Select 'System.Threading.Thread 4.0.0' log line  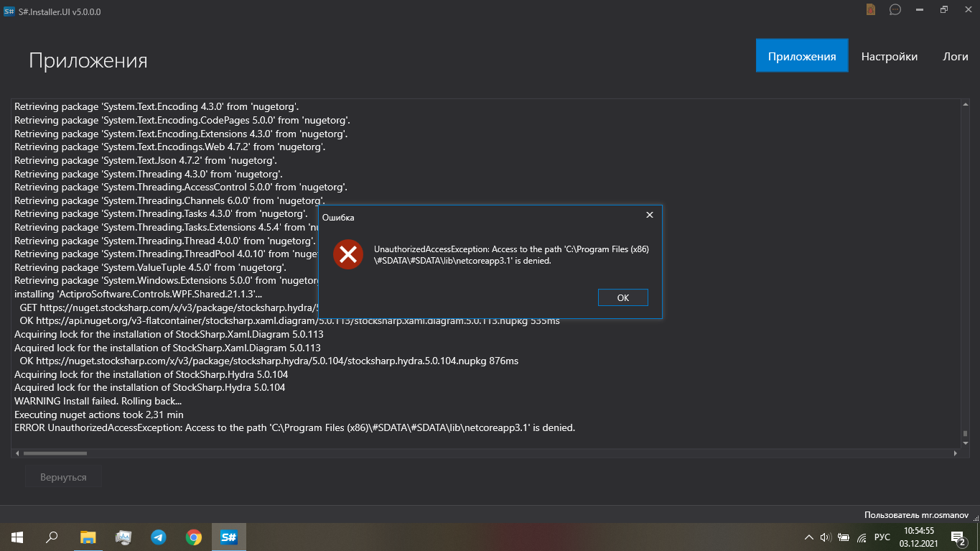165,241
